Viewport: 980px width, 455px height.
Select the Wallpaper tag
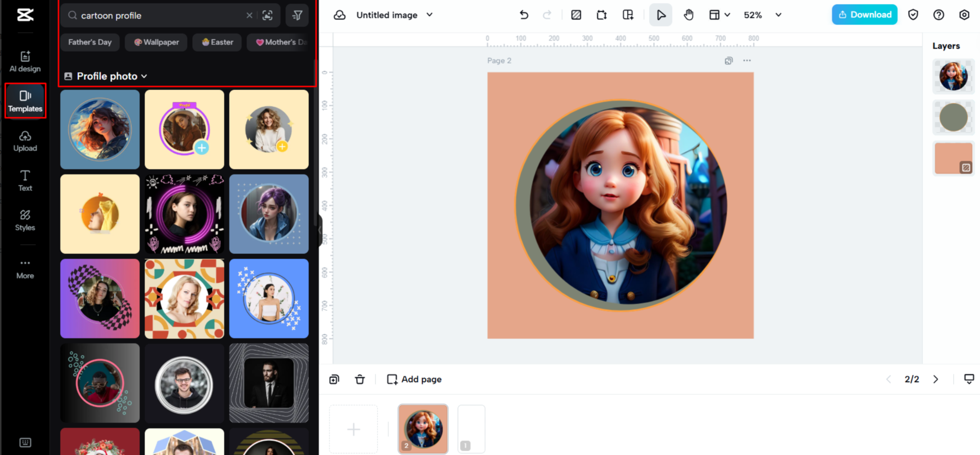tap(156, 42)
